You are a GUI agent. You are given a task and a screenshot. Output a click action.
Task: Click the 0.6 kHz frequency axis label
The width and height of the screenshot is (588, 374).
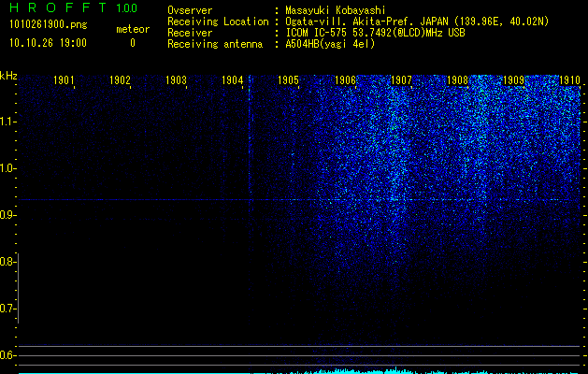pos(7,355)
